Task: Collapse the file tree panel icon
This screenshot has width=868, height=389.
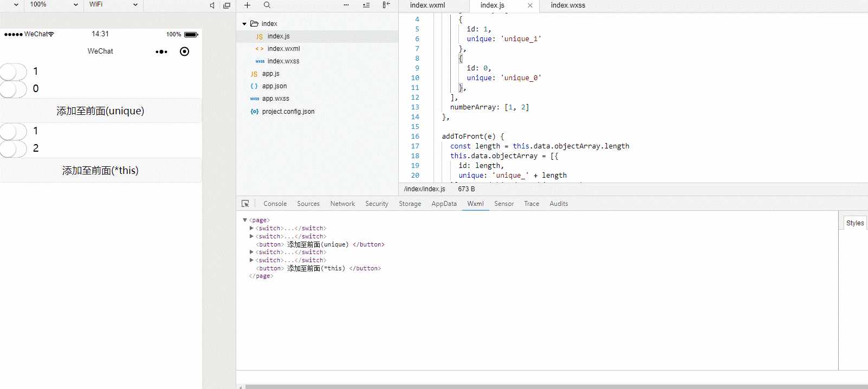Action: click(386, 5)
